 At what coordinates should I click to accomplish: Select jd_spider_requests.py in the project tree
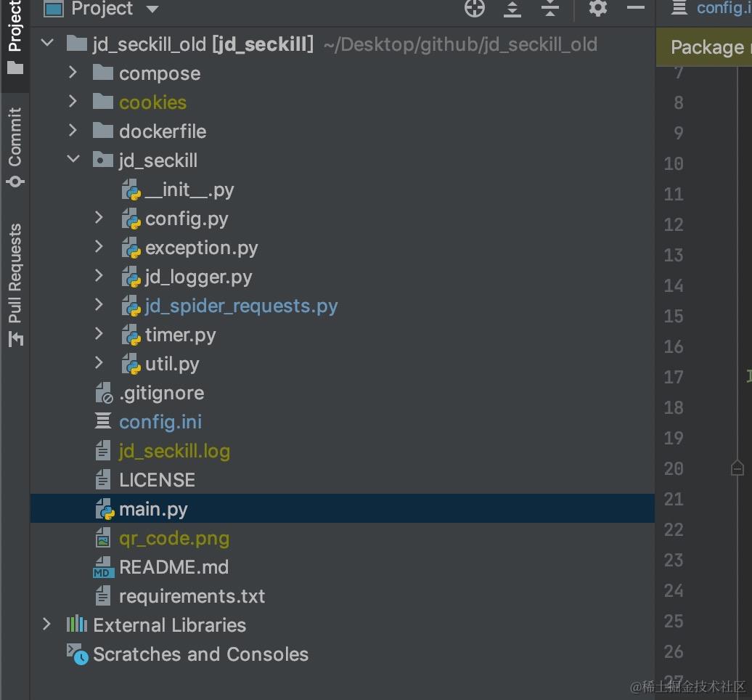pos(241,306)
